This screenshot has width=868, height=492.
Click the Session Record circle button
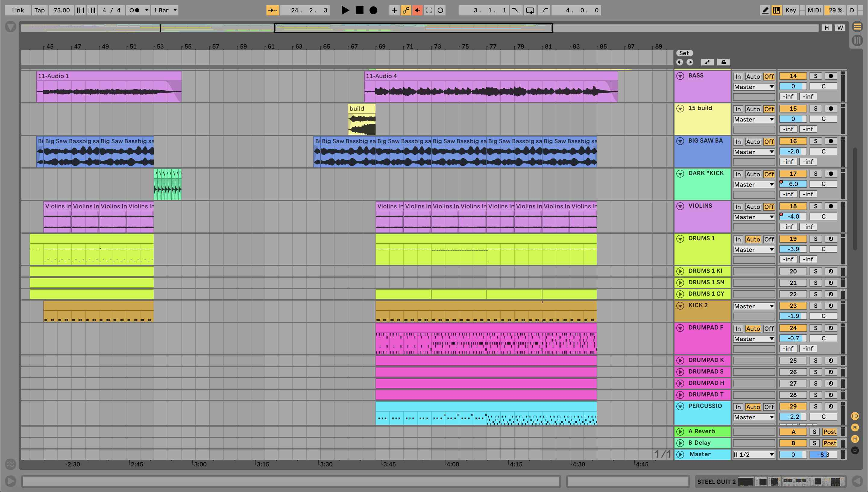(440, 10)
